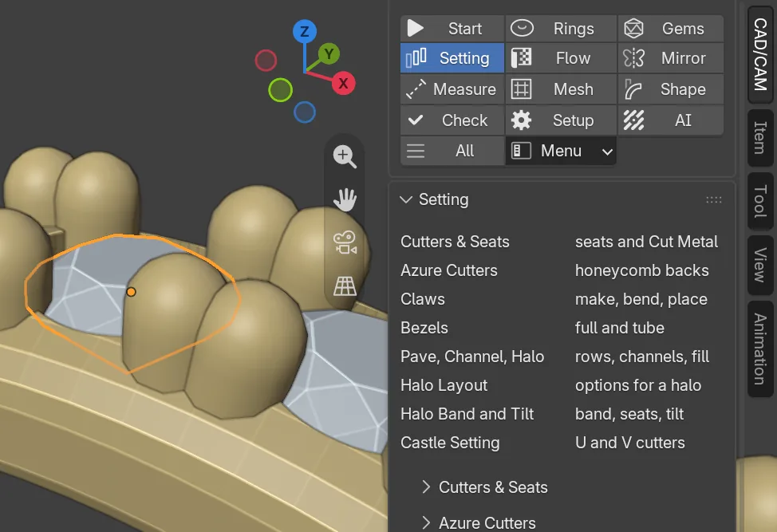Click the 'Halo Layout' list text
777x532 pixels.
[x=444, y=385]
